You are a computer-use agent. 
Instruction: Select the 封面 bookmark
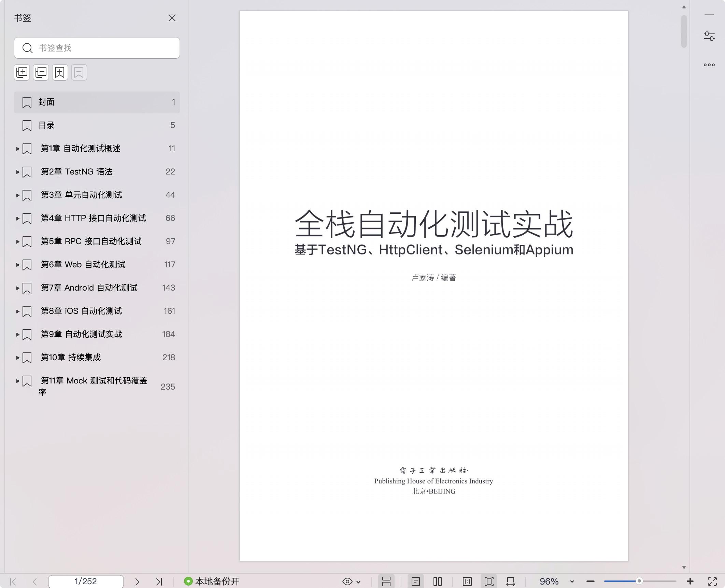pyautogui.click(x=97, y=102)
